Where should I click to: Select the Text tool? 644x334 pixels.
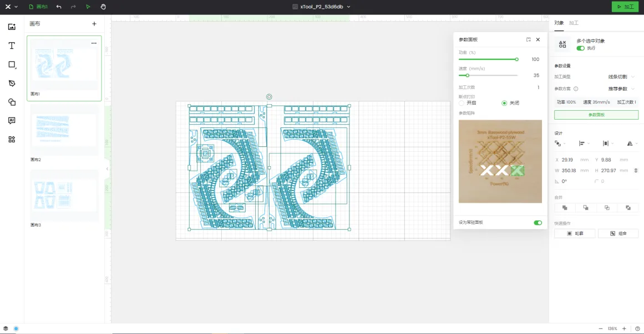click(12, 45)
